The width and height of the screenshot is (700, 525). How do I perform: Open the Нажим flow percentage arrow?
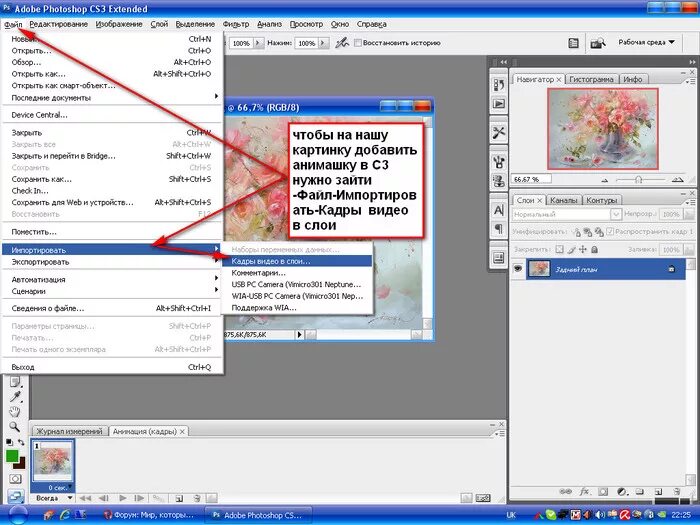pos(324,43)
